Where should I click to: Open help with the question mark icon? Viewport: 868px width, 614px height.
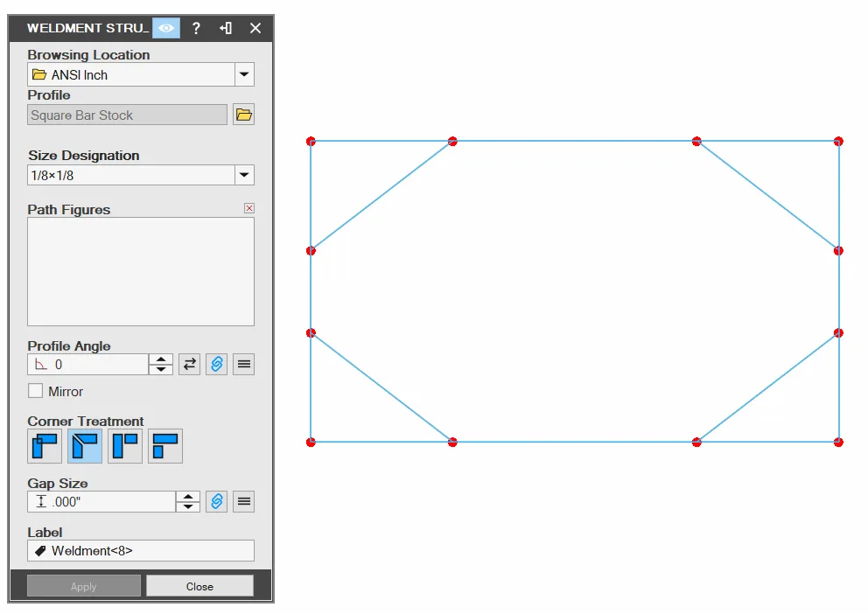tap(196, 28)
